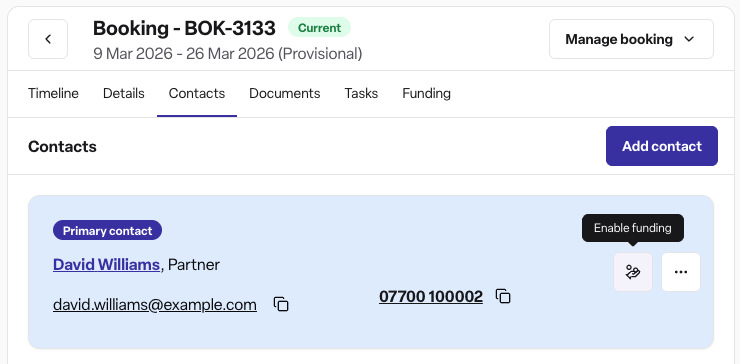Expand the Manage booking dropdown
Image resolution: width=740 pixels, height=364 pixels.
pos(631,39)
